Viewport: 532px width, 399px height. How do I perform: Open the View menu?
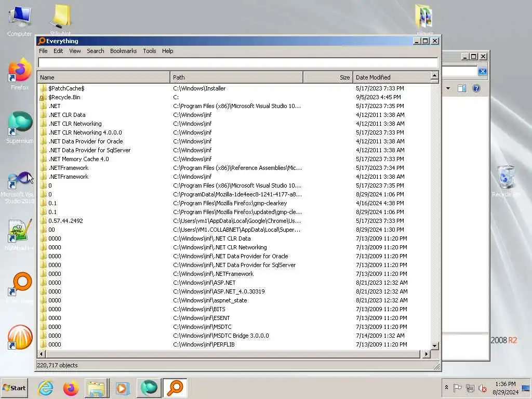point(75,51)
